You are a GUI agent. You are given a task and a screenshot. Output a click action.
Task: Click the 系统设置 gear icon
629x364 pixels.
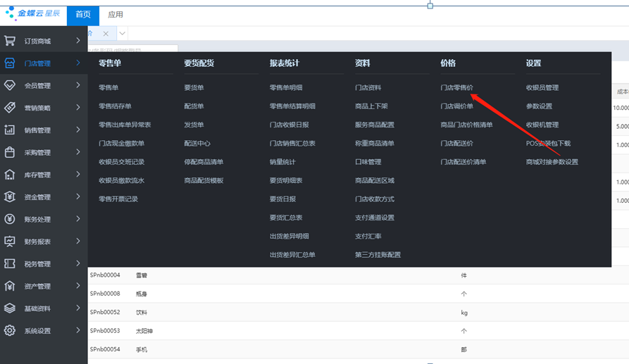(10, 331)
